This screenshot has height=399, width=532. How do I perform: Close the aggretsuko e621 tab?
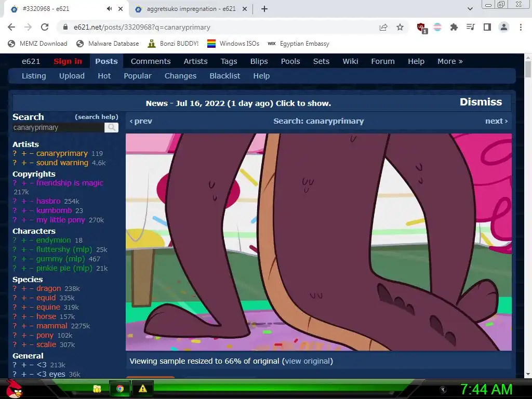pos(245,9)
